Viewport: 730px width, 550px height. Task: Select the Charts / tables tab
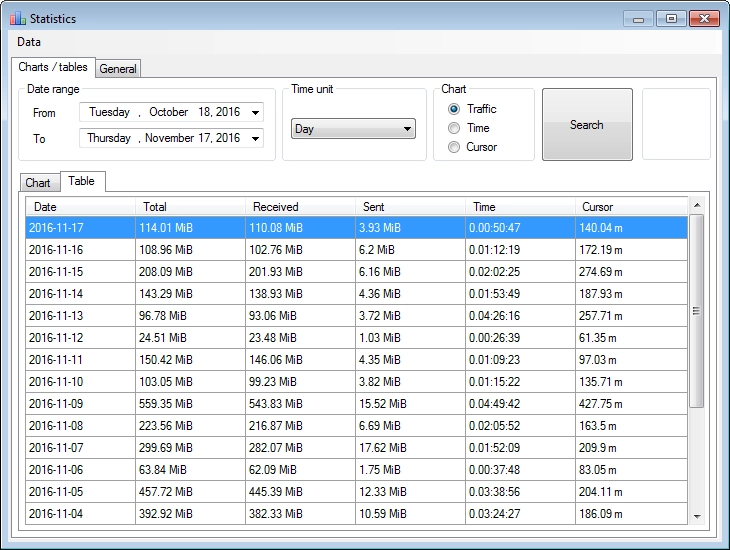click(x=53, y=67)
